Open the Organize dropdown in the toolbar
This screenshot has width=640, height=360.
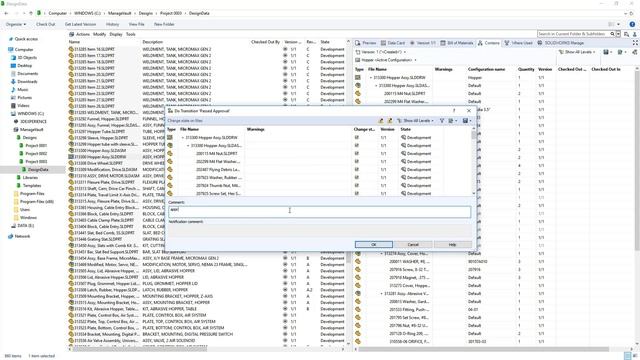point(16,24)
